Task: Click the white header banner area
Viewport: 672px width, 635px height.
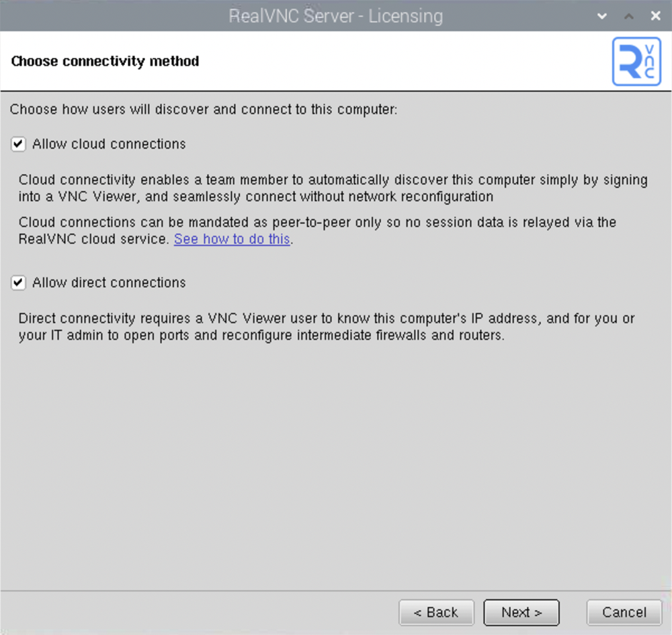Action: [336, 61]
